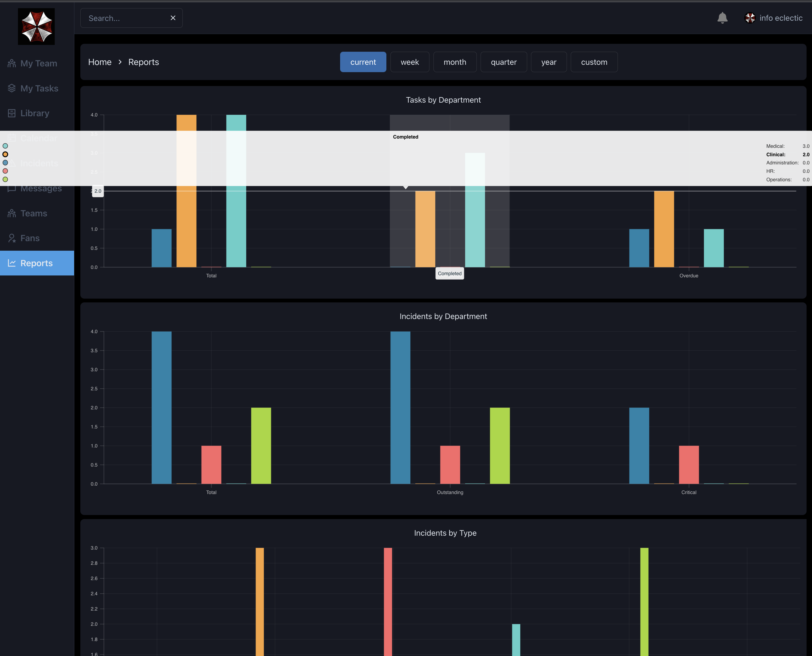Open the Teams section
Screen dimensions: 812x656
(34, 213)
